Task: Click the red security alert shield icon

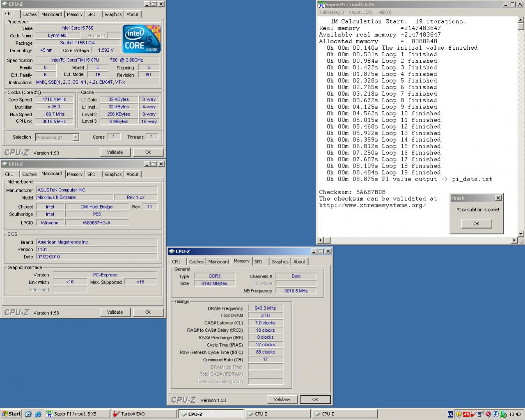Action: click(x=488, y=414)
